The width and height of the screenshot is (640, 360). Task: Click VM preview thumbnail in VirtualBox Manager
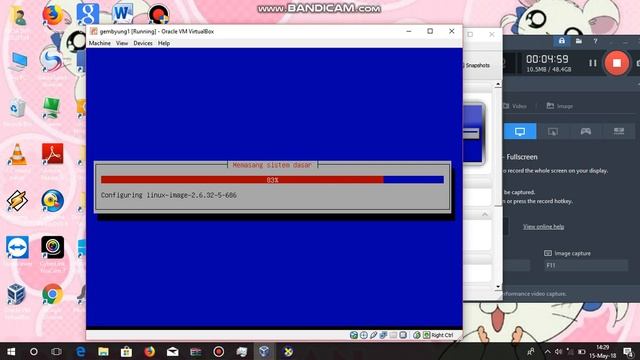(473, 133)
